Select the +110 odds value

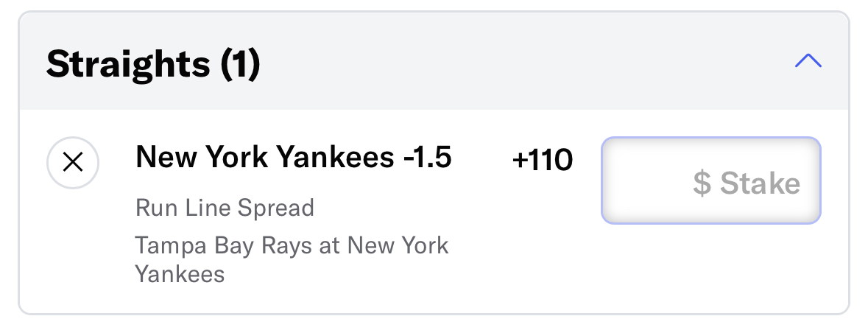click(543, 161)
